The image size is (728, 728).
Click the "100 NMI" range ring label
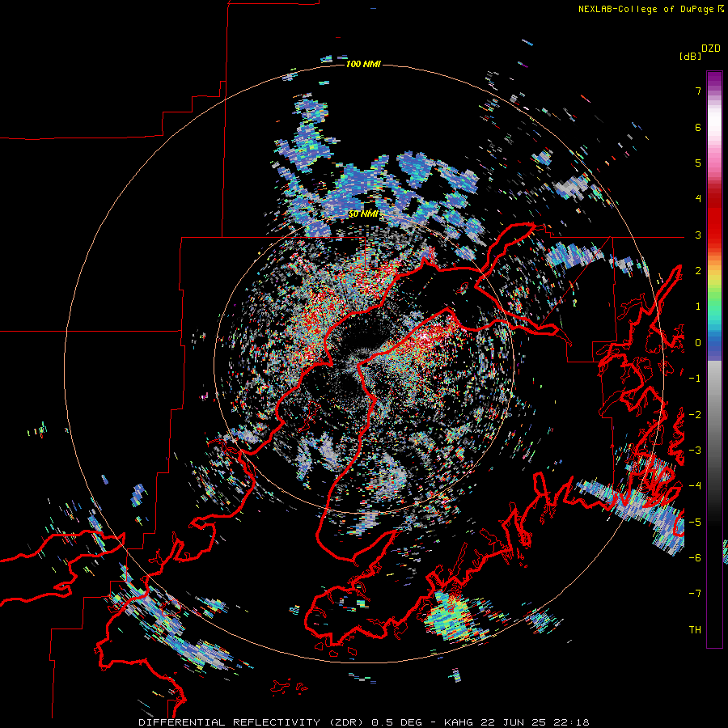[x=363, y=64]
